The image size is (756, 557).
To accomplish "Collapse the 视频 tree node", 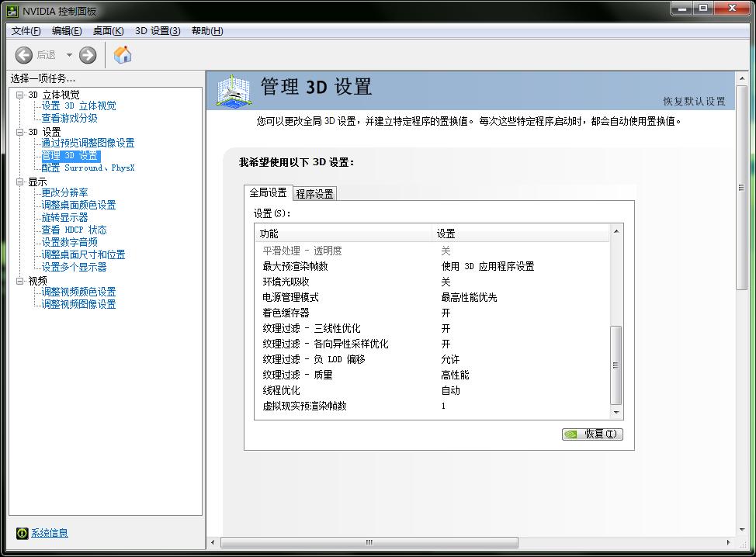I will tap(20, 281).
